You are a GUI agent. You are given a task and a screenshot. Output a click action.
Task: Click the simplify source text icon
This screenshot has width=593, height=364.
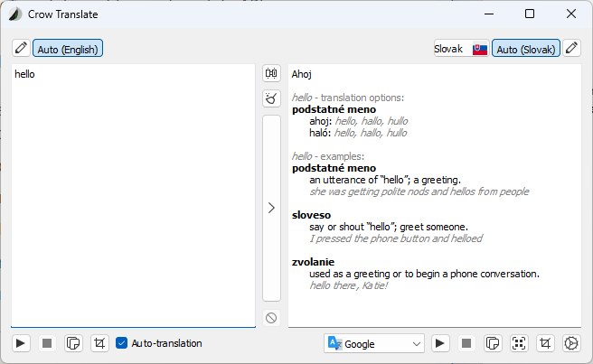[x=271, y=98]
